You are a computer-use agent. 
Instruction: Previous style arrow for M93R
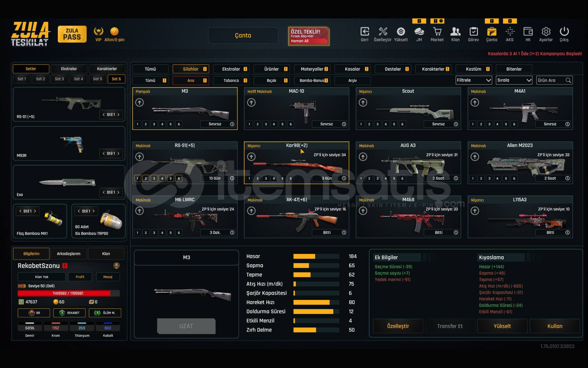(x=104, y=153)
